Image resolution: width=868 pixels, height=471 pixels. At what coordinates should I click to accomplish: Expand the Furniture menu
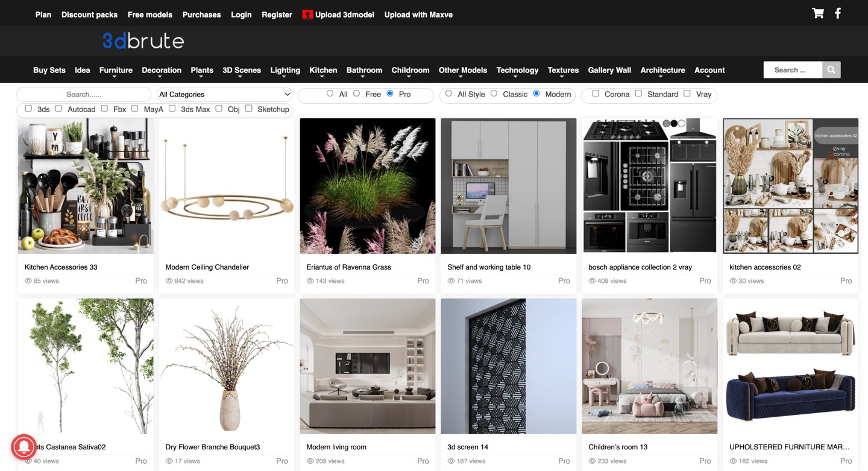116,70
